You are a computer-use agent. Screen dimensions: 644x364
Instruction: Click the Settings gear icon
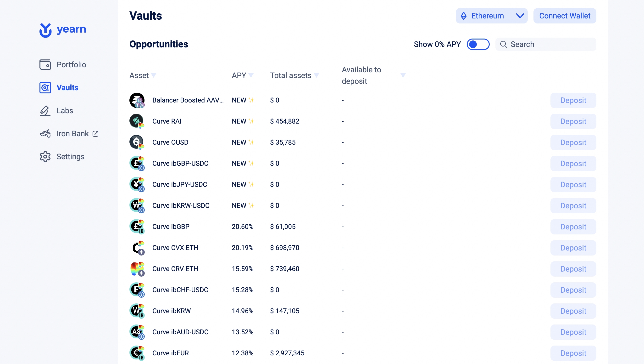point(45,157)
